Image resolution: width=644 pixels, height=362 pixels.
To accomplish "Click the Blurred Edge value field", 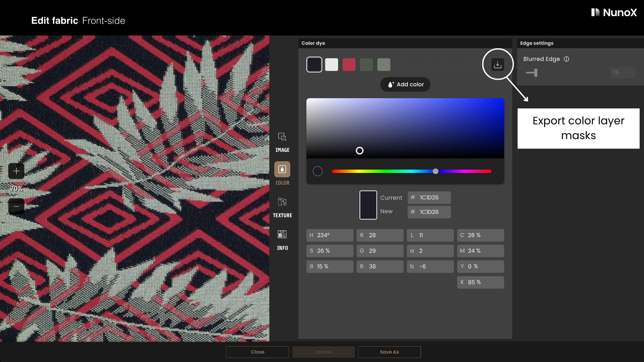I will [623, 73].
